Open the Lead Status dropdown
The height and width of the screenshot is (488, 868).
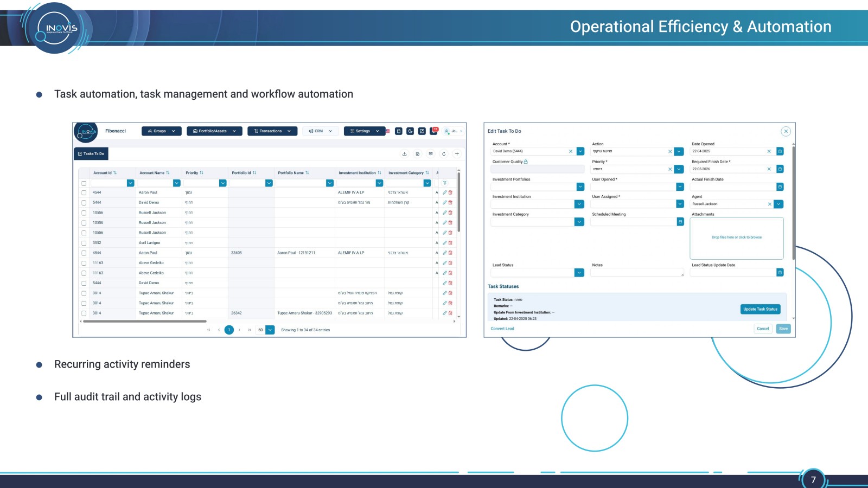(579, 272)
